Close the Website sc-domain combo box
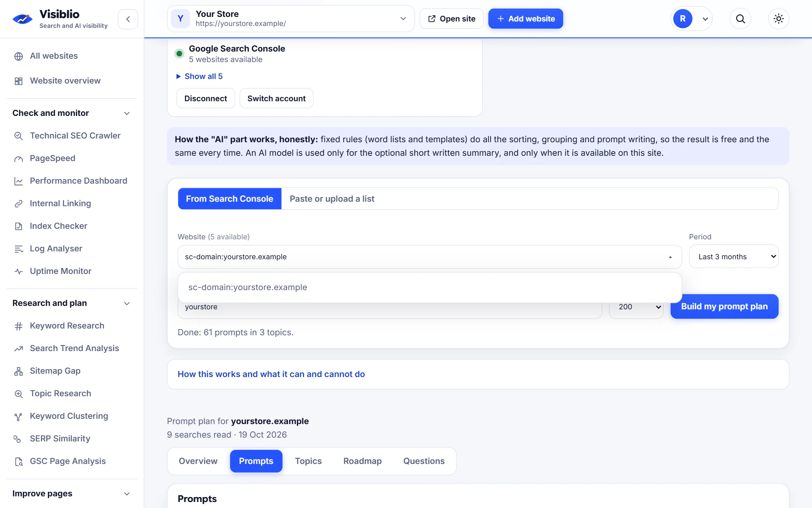The height and width of the screenshot is (508, 812). 430,257
